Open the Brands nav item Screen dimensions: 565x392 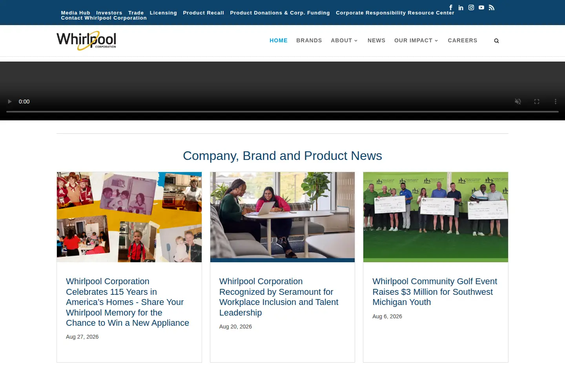click(309, 40)
